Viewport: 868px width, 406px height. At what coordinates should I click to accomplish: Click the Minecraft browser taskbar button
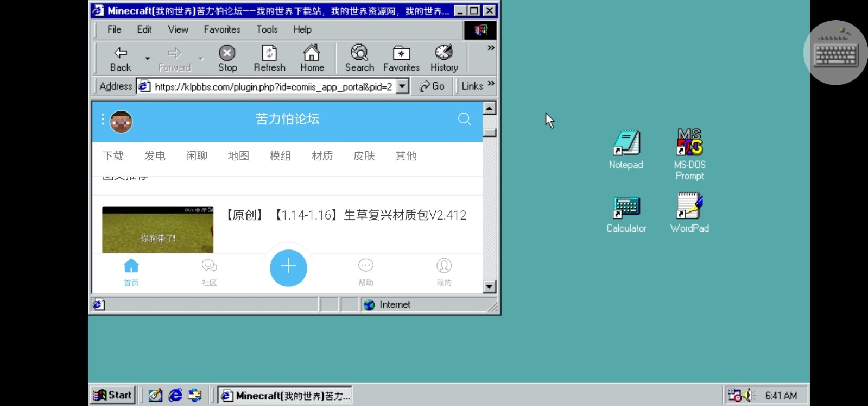pyautogui.click(x=285, y=395)
